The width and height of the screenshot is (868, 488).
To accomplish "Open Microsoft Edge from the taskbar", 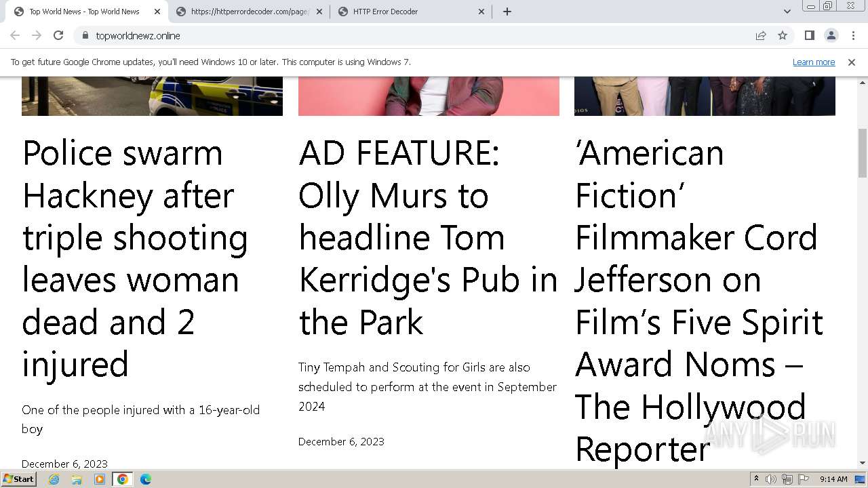I will 146,479.
